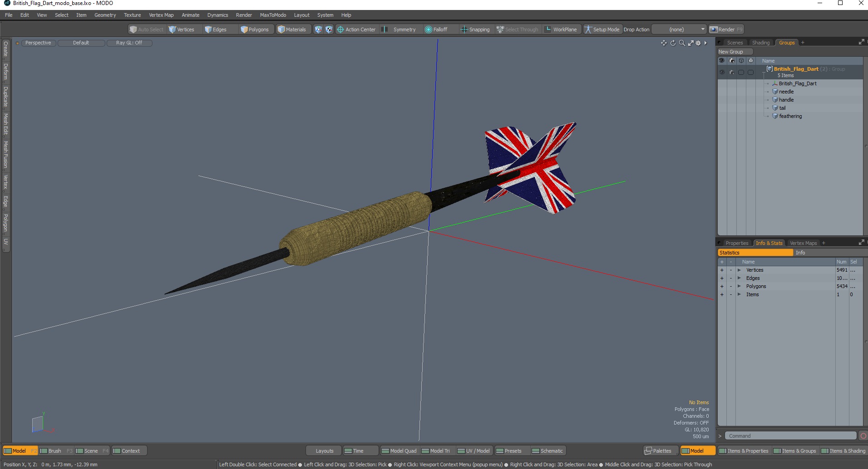Image resolution: width=868 pixels, height=469 pixels.
Task: Toggle first checkbox of British_Flag_Dart group
Action: pos(741,72)
